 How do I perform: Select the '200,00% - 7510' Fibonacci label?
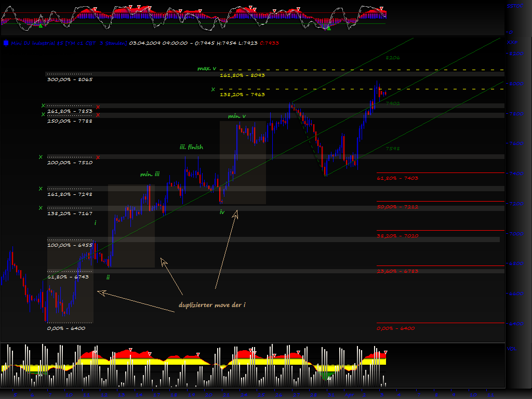[x=70, y=163]
